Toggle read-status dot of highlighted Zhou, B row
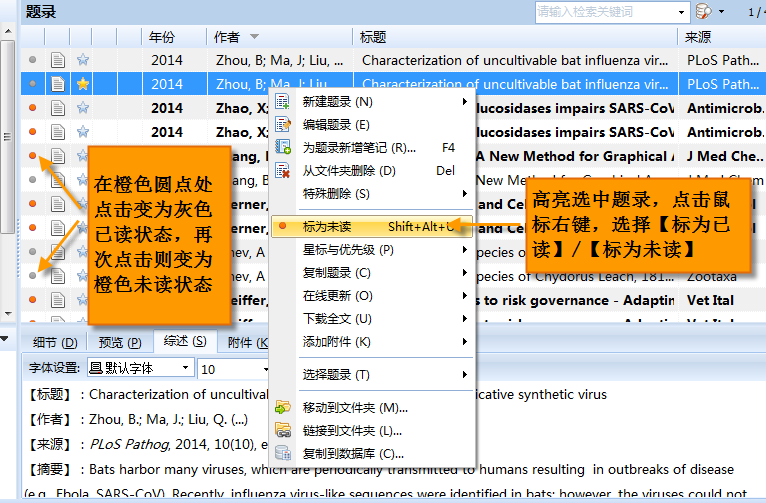The height and width of the screenshot is (503, 766). pyautogui.click(x=33, y=84)
